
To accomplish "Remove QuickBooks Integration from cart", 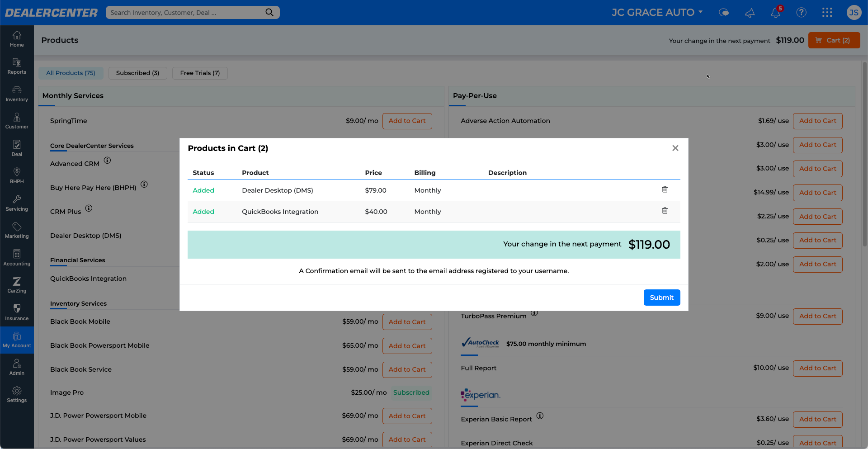I will (x=665, y=211).
